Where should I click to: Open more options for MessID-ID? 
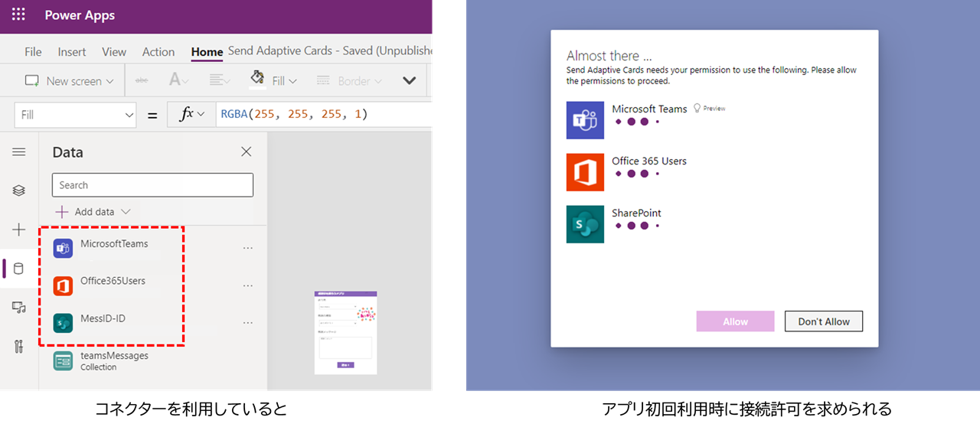click(x=247, y=324)
